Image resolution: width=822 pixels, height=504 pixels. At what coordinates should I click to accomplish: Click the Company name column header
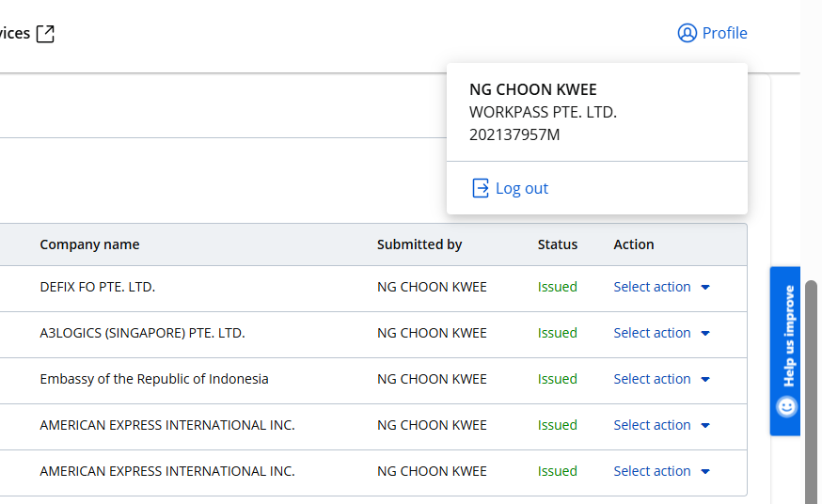tap(89, 244)
